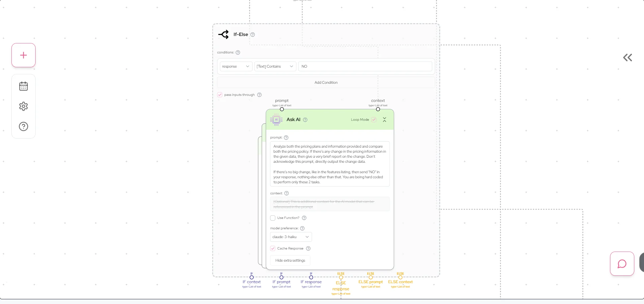This screenshot has height=304, width=644.
Task: Show help for the If-Else node
Action: 253,35
